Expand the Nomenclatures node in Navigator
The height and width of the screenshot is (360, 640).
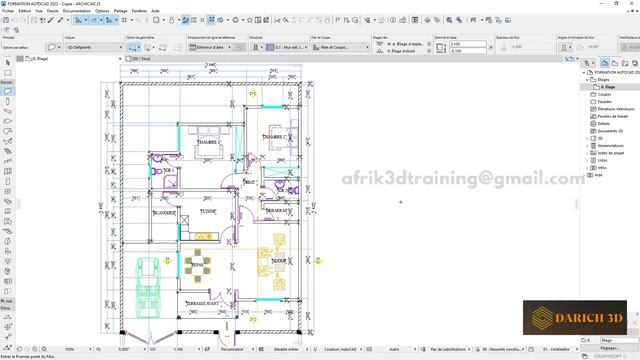click(588, 146)
